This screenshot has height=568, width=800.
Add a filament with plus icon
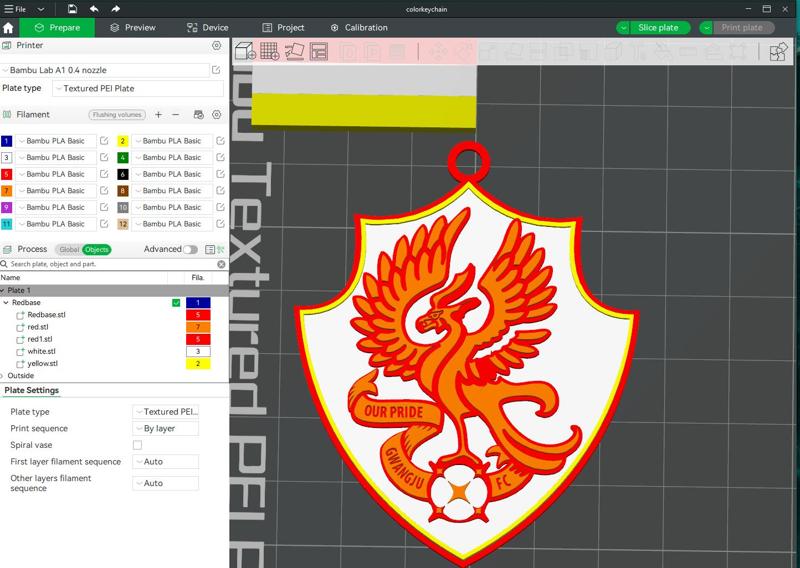point(159,115)
